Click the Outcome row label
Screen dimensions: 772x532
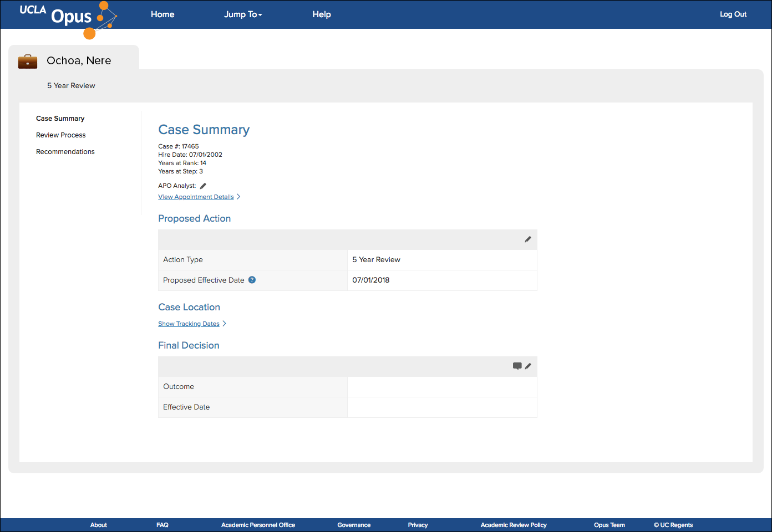pyautogui.click(x=179, y=387)
